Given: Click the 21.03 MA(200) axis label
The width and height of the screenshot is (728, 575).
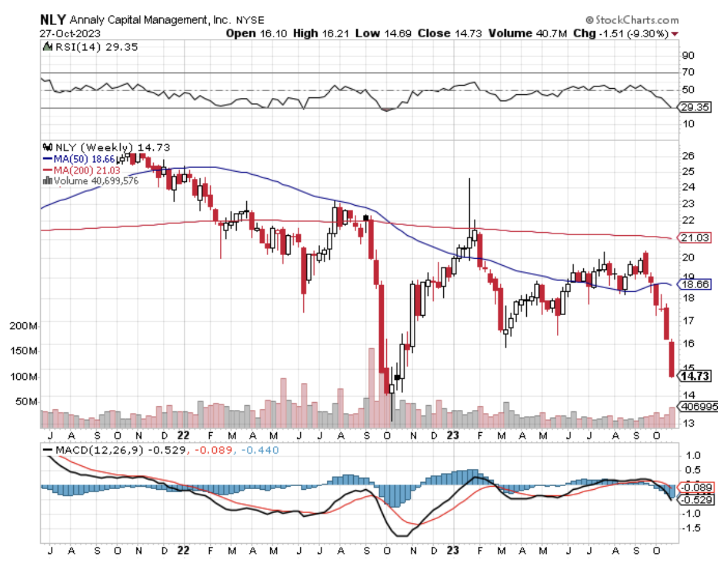Looking at the screenshot, I should [694, 238].
